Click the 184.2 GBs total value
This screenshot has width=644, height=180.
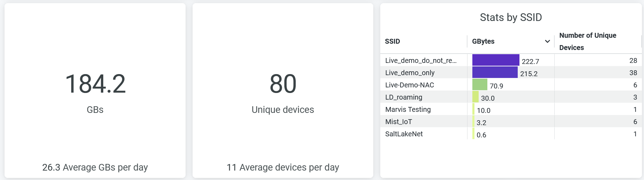click(95, 84)
